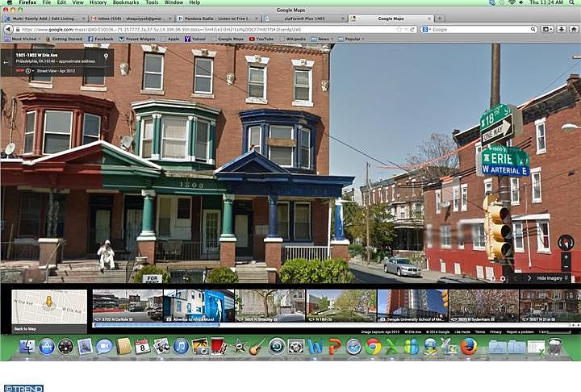
Task: Open Microsoft Word from the Dock
Action: coord(316,347)
